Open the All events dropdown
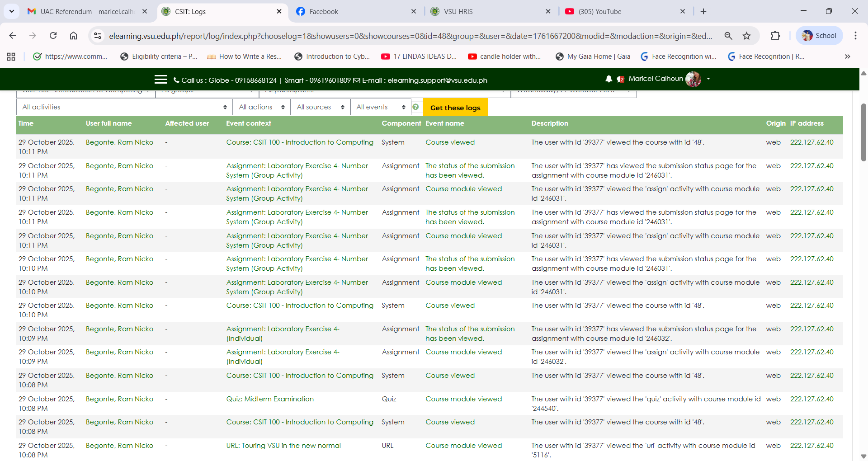The width and height of the screenshot is (868, 461). point(380,107)
